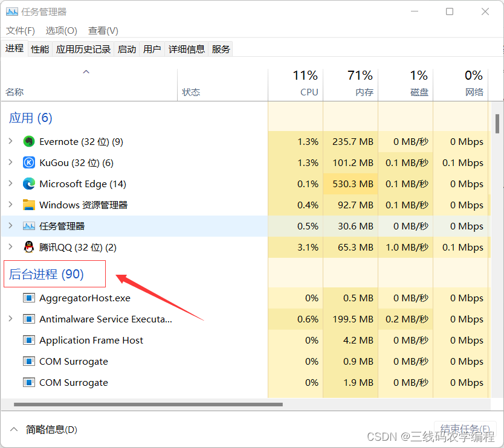
Task: Click the 235.7 MB memory cell
Action: point(351,142)
